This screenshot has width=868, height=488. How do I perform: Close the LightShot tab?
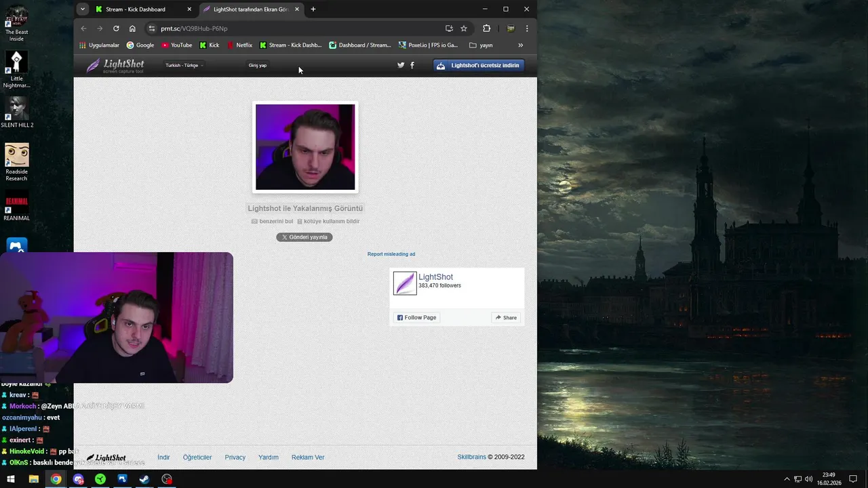pos(297,9)
